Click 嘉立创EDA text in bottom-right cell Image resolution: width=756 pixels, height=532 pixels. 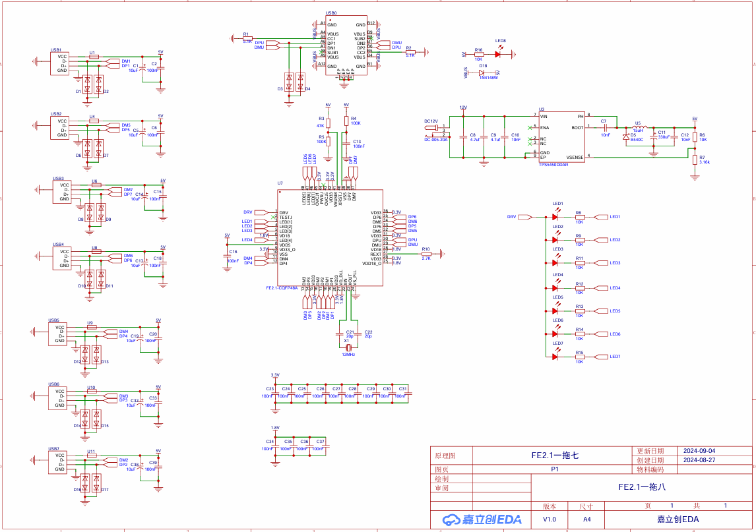678,519
